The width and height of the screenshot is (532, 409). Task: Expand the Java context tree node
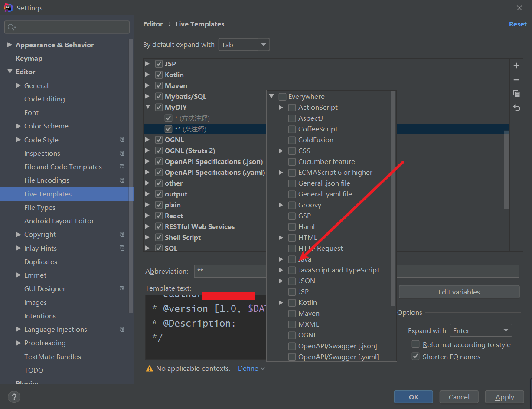click(x=281, y=259)
